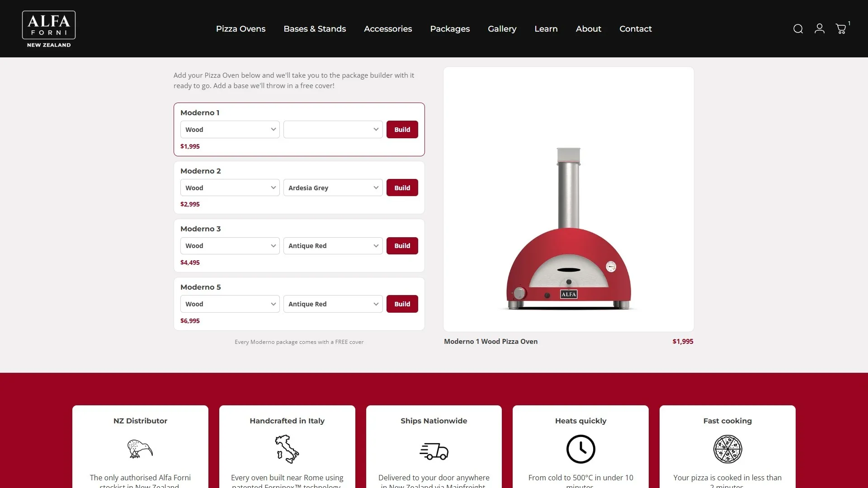Viewport: 868px width, 488px height.
Task: Click the Alfa Forni New Zealand logo
Action: coord(49,29)
